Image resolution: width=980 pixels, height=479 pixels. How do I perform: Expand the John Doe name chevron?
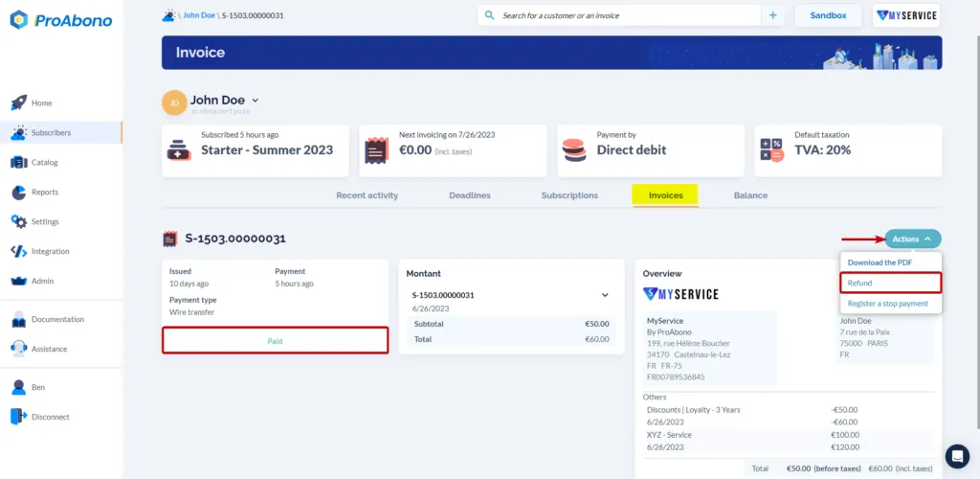click(x=255, y=100)
